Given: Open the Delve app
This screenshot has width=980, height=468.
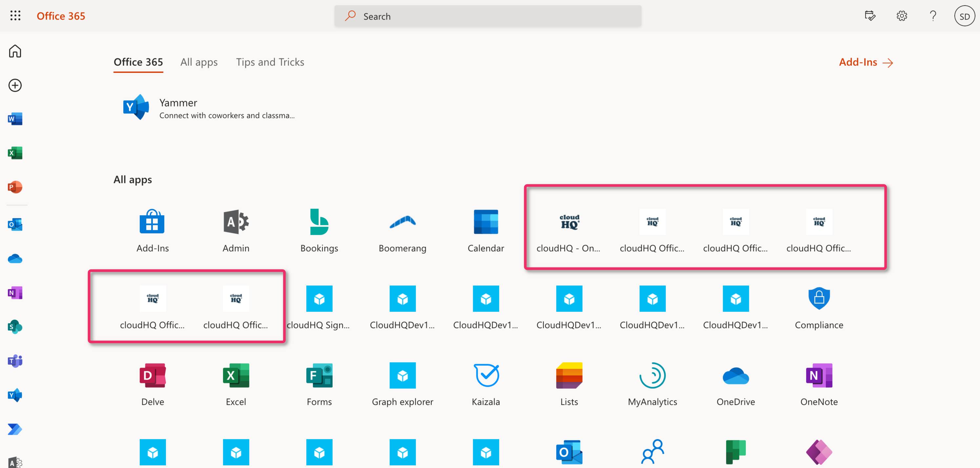Looking at the screenshot, I should click(x=152, y=385).
